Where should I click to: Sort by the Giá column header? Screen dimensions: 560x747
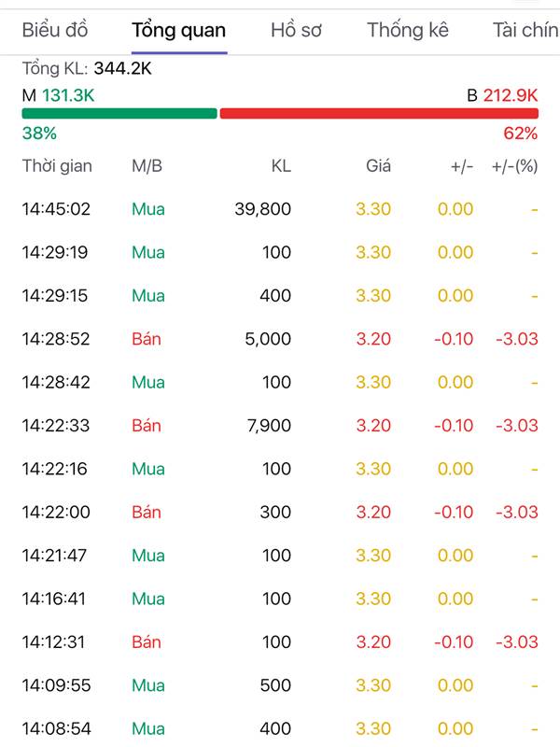(378, 166)
